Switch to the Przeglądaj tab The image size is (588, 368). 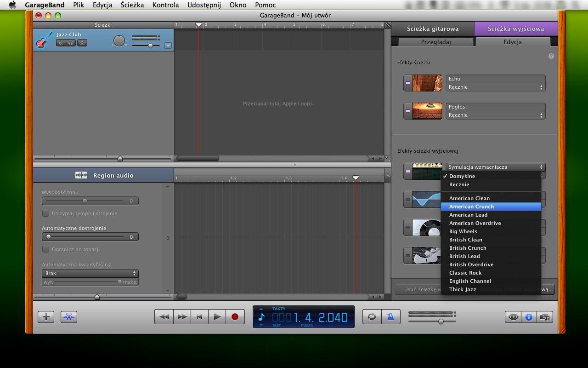click(435, 42)
